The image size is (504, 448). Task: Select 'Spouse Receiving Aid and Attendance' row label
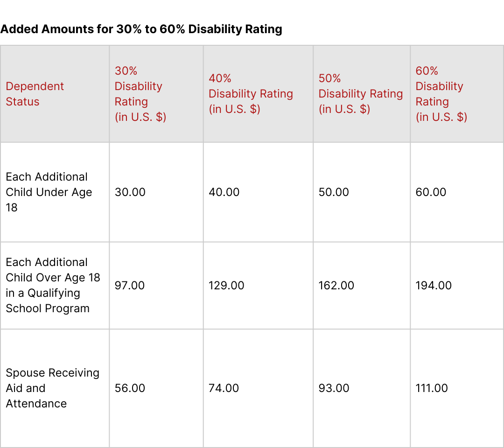(x=53, y=388)
